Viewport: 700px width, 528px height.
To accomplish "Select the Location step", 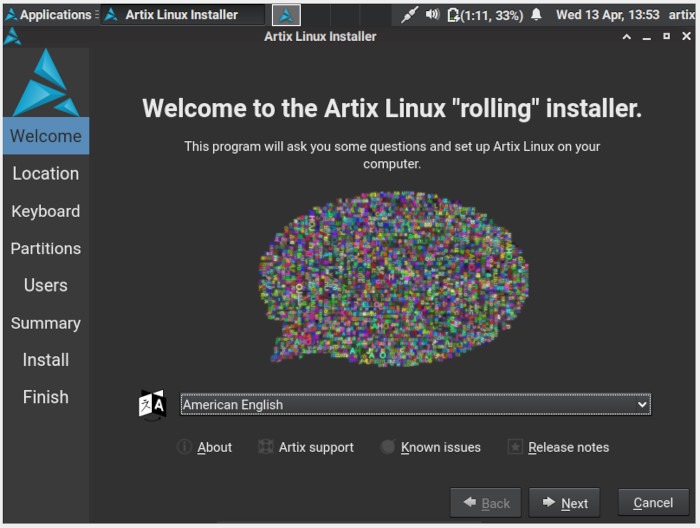I will click(x=46, y=173).
